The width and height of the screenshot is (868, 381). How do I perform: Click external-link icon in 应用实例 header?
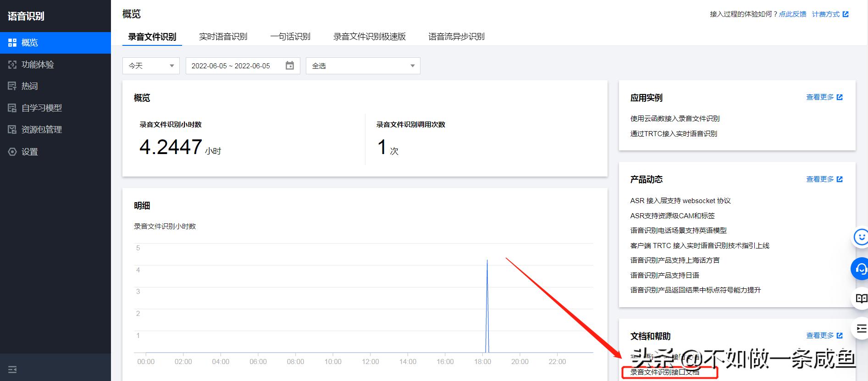click(840, 97)
